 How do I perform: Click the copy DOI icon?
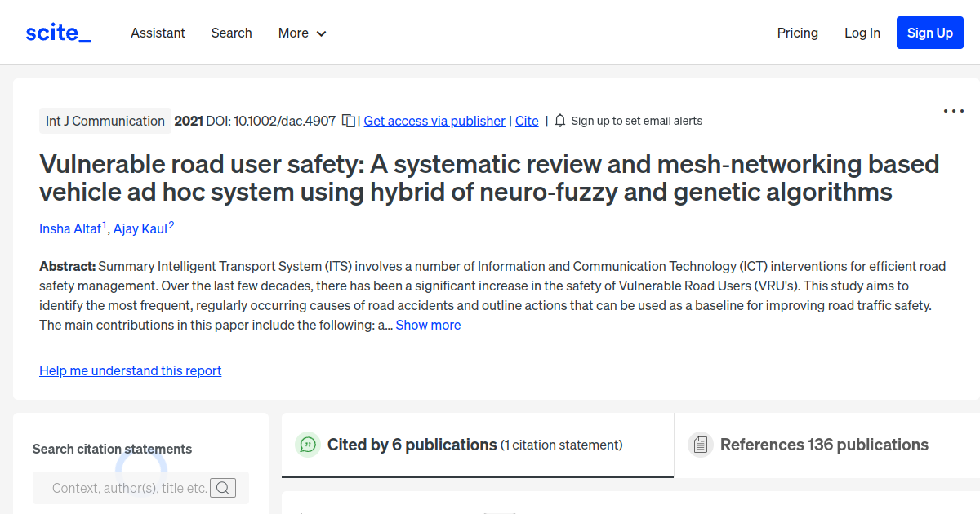349,120
